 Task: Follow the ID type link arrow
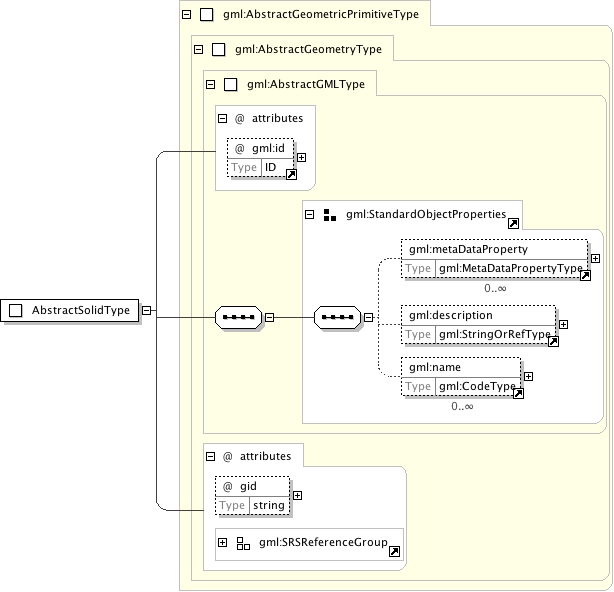coord(291,174)
